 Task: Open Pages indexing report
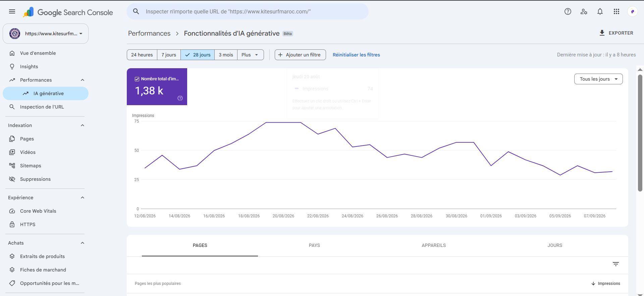(x=46, y=139)
